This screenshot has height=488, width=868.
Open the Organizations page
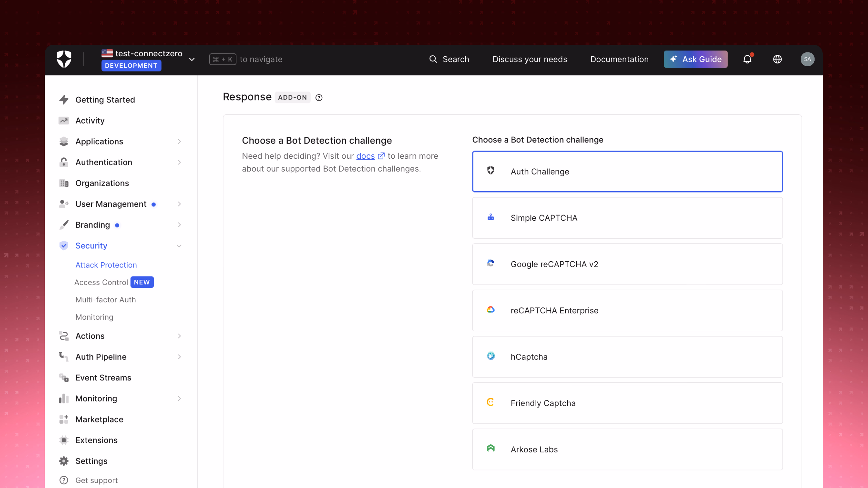point(102,183)
